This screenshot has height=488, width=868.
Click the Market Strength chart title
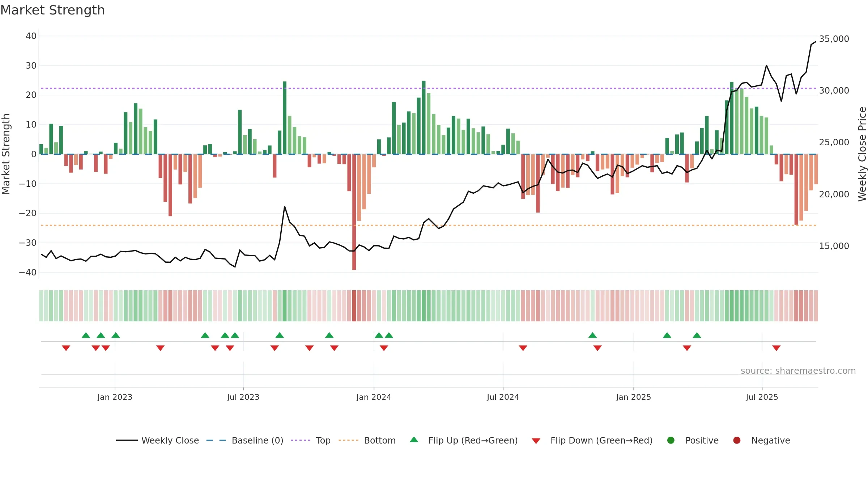(52, 10)
